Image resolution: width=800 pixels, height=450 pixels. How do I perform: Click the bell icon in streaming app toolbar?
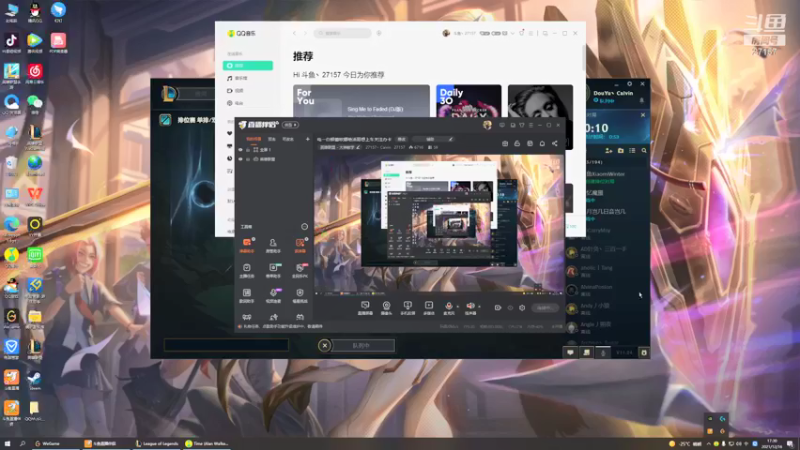542,143
